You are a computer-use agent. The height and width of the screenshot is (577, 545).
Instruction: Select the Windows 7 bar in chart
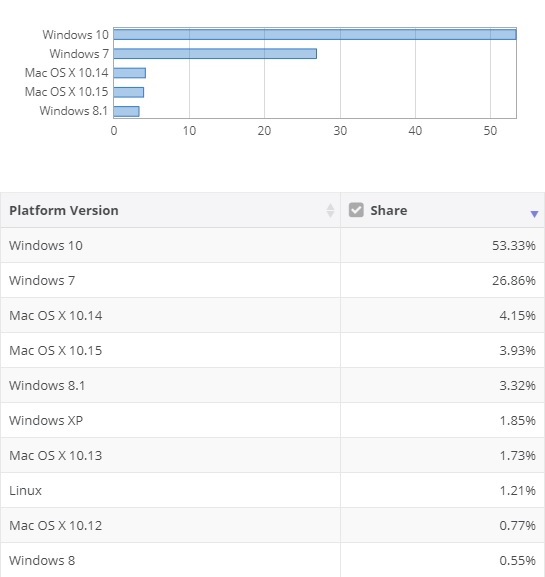215,53
